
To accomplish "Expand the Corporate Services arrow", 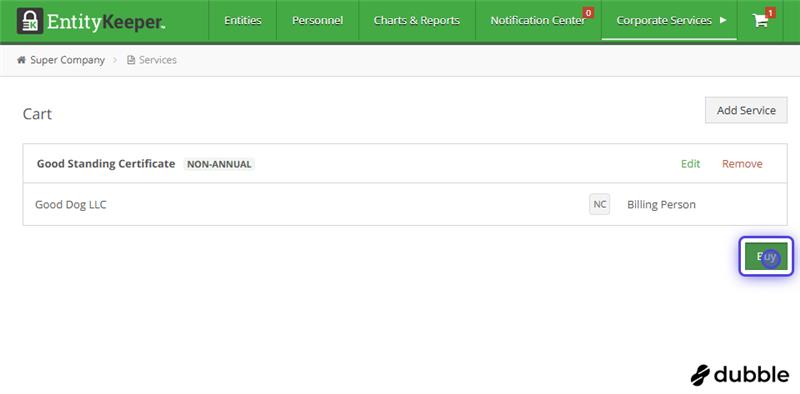I will pyautogui.click(x=723, y=20).
